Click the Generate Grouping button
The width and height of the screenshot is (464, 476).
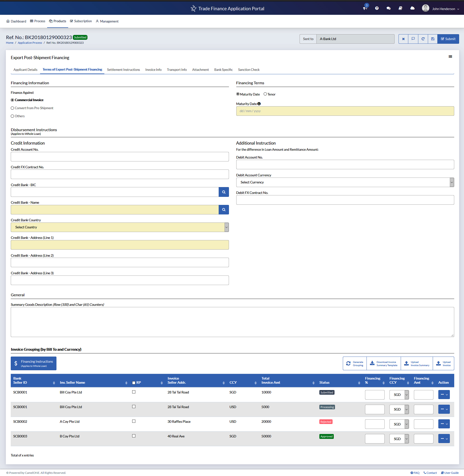[355, 364]
